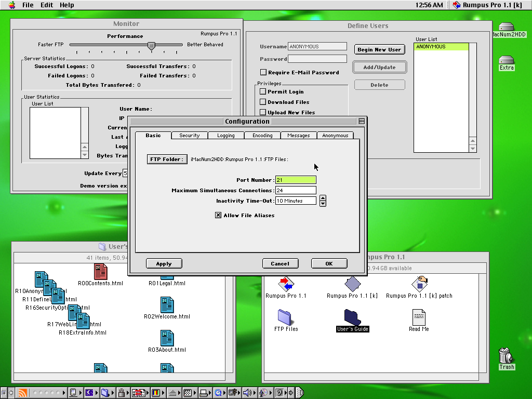Screen dimensions: 532x399
Task: Click into the Port Number field
Action: pos(296,180)
